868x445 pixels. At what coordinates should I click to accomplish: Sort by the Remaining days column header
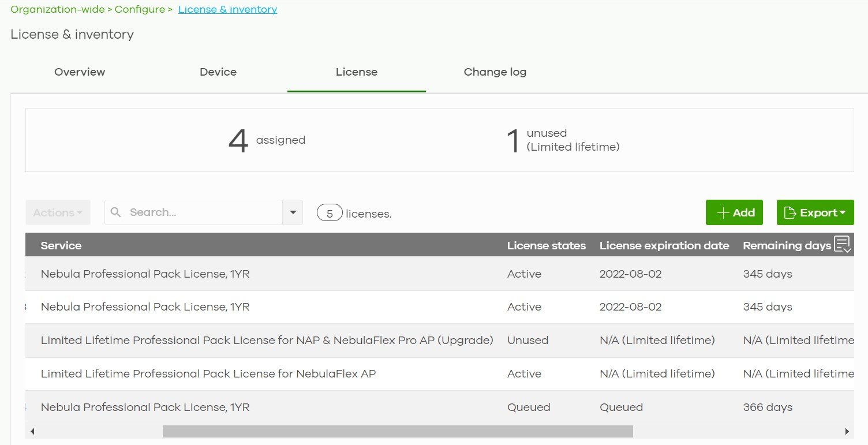[787, 245]
